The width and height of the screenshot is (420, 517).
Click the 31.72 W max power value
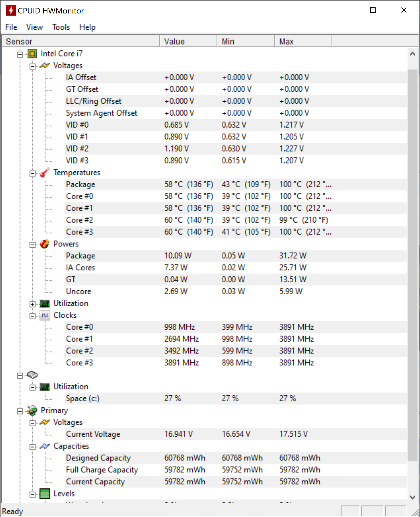293,256
